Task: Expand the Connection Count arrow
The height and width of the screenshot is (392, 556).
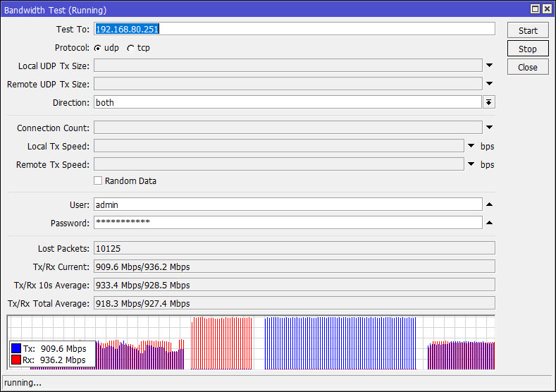Action: click(x=489, y=128)
